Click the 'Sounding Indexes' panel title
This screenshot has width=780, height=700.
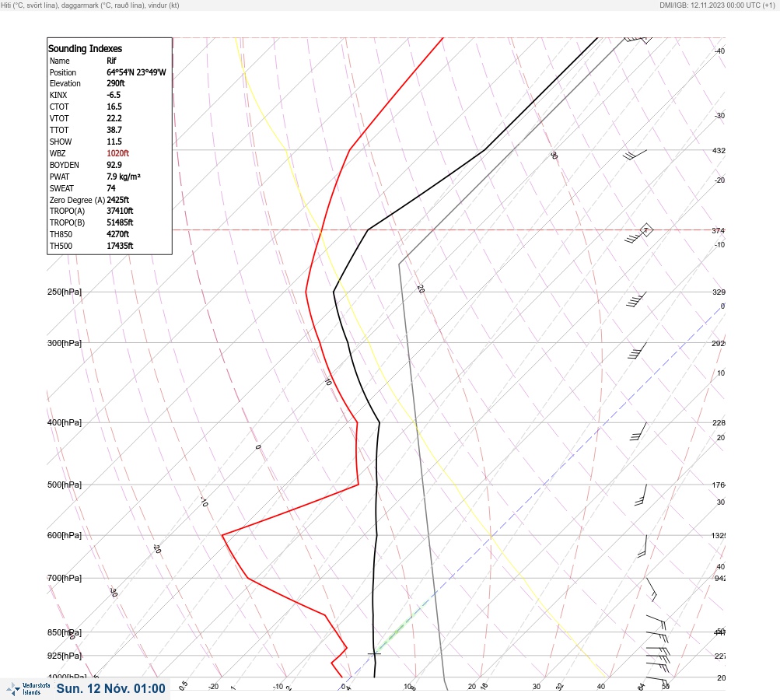85,49
